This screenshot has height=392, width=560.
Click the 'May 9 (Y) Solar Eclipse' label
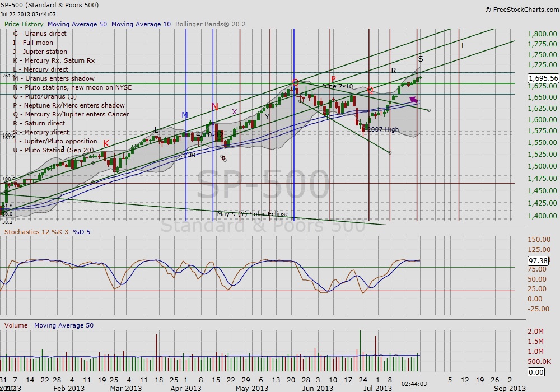[253, 214]
